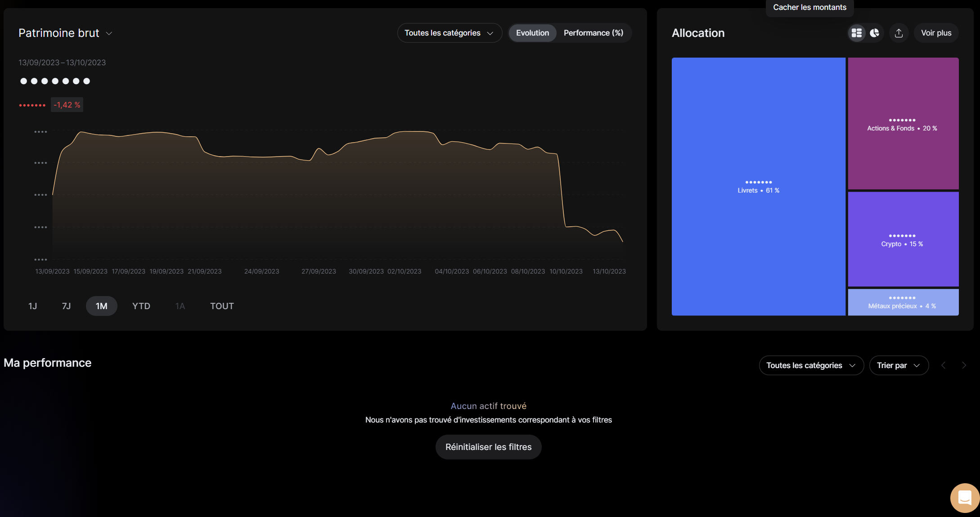
Task: Select the 7J time range
Action: pyautogui.click(x=66, y=306)
